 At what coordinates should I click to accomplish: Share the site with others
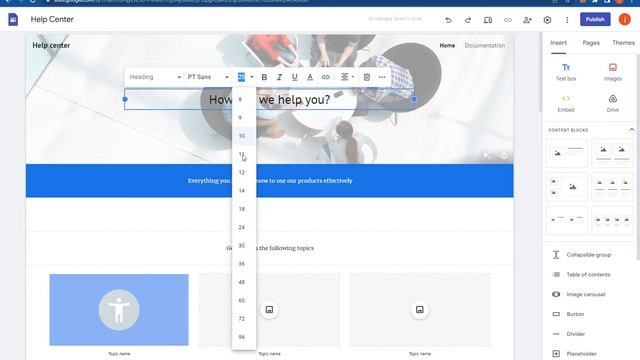tap(527, 20)
